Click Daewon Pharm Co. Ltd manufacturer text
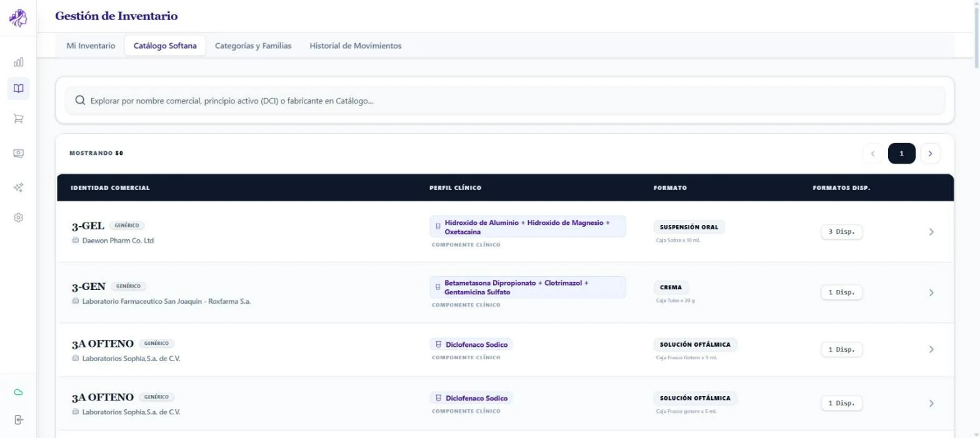 [118, 241]
